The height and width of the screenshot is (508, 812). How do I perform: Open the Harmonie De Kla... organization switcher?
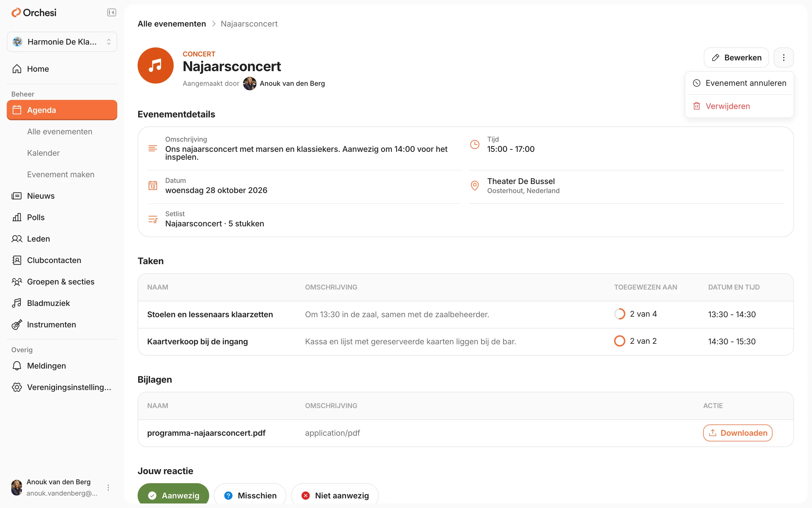pos(62,42)
